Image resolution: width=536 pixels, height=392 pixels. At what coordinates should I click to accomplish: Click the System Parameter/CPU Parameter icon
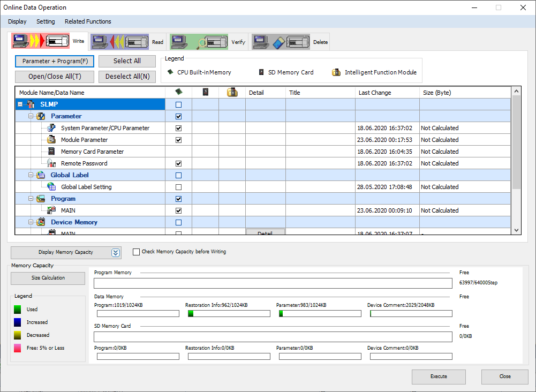(x=51, y=128)
